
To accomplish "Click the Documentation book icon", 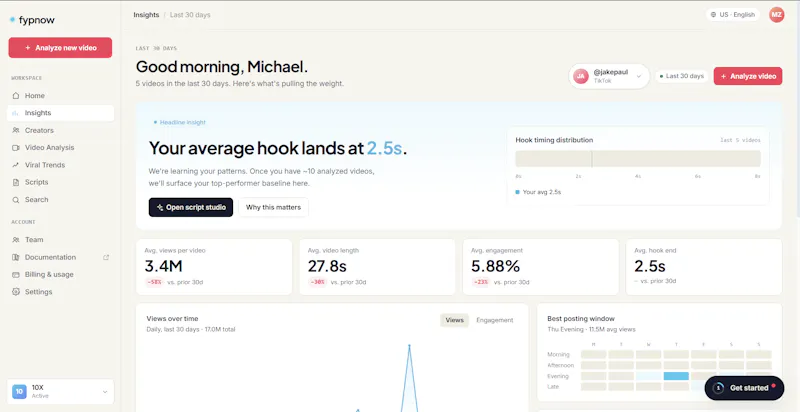I will pos(16,258).
